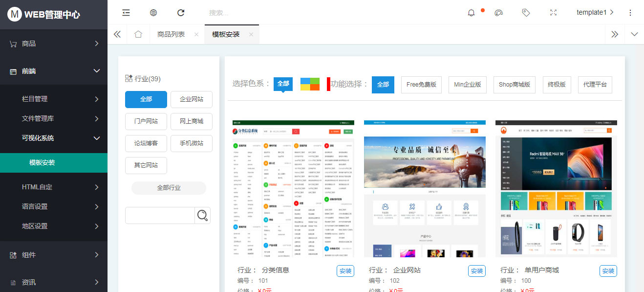
Task: Select 模板安装 in the sidebar menu
Action: point(54,162)
